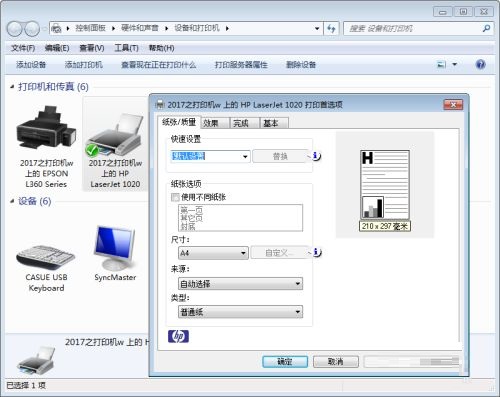Switch to the Basics tab

(274, 123)
